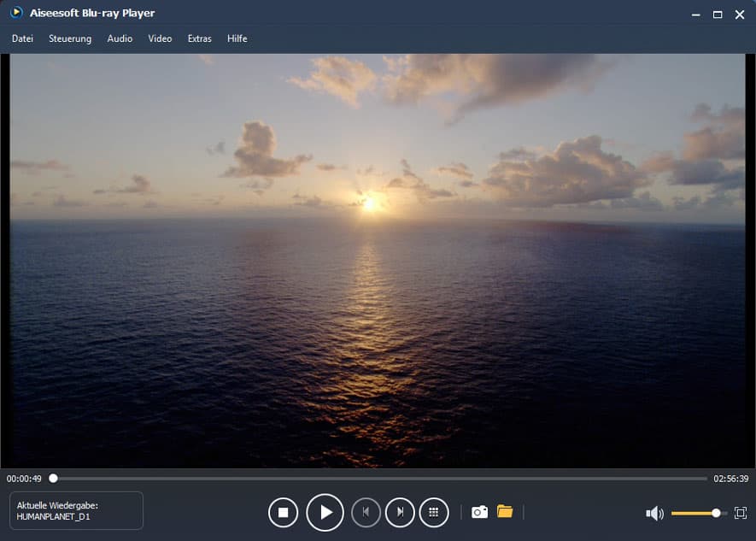Adjust the volume slider
Image resolution: width=756 pixels, height=541 pixels.
696,513
